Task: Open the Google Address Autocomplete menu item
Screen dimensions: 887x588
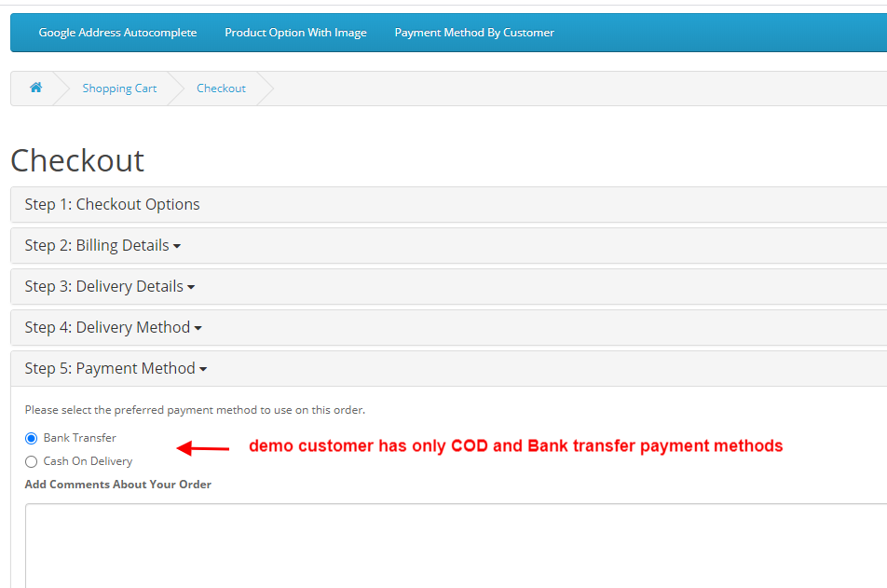Action: click(x=117, y=32)
